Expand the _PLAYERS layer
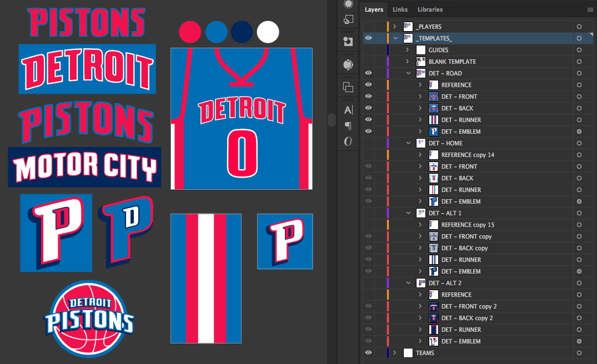Viewport: 597px width, 364px height. [x=394, y=26]
